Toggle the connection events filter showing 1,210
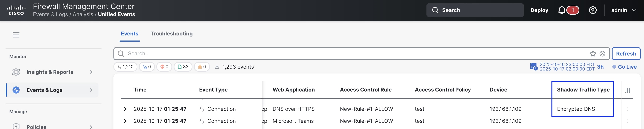Viewport: 644px width, 129px height. click(x=125, y=67)
